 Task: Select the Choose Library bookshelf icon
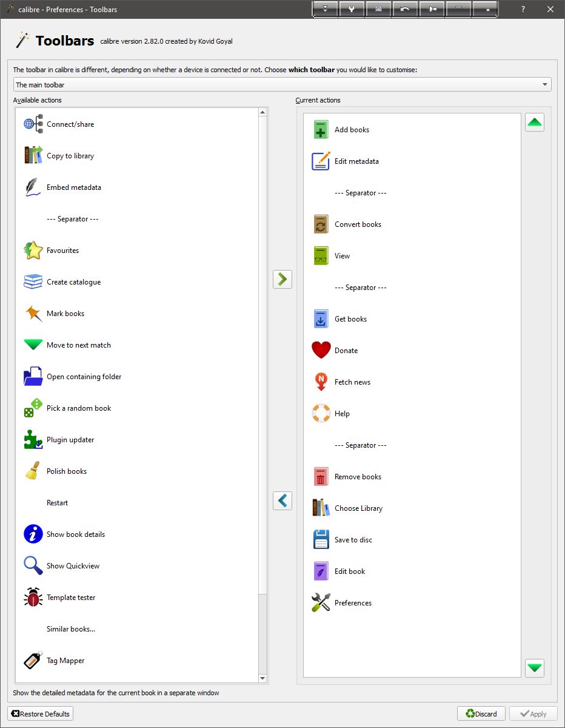click(321, 508)
